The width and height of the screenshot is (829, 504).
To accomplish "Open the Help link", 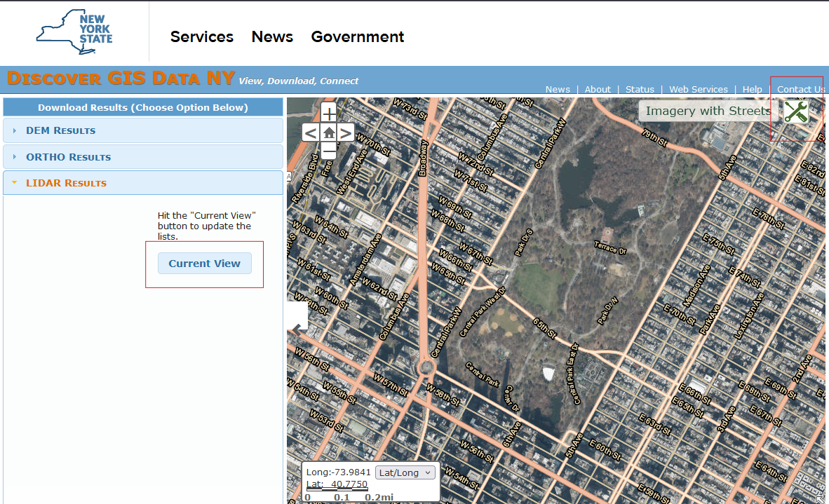I will 752,89.
